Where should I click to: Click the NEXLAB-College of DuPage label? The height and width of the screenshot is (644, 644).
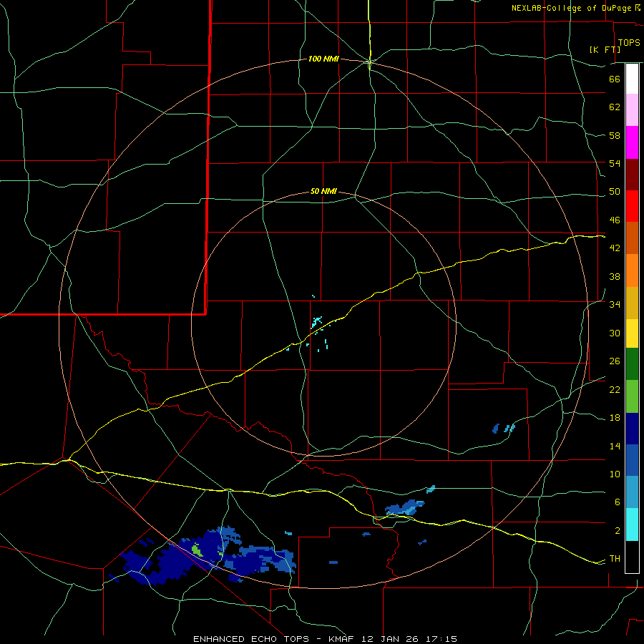coord(572,8)
